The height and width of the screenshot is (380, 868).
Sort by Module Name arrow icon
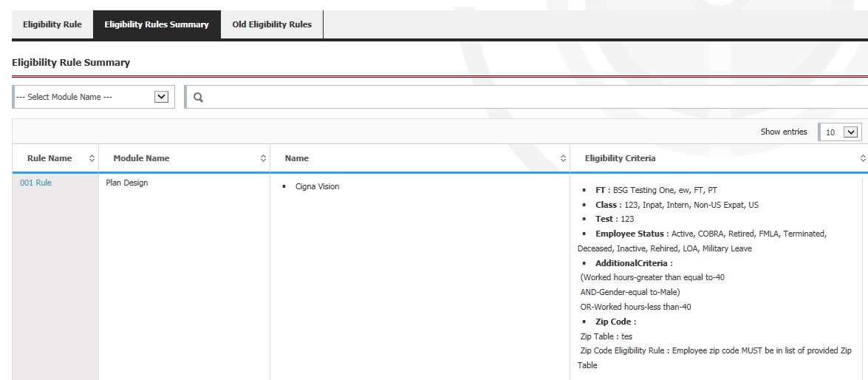pyautogui.click(x=264, y=158)
